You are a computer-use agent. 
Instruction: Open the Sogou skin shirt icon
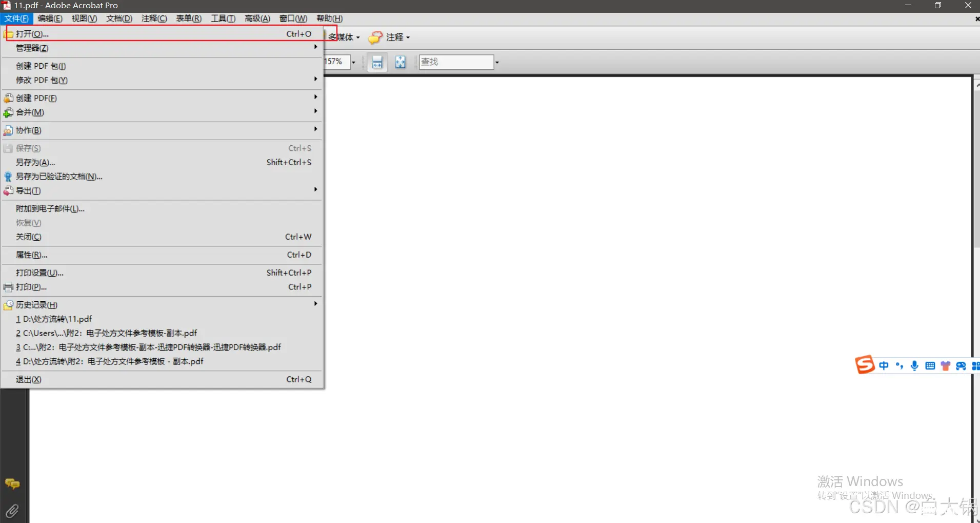(x=945, y=365)
